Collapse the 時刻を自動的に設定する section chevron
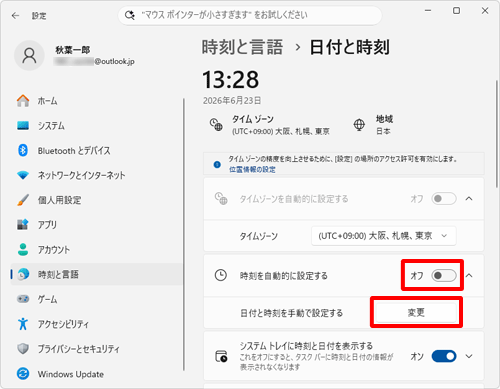 click(x=469, y=276)
